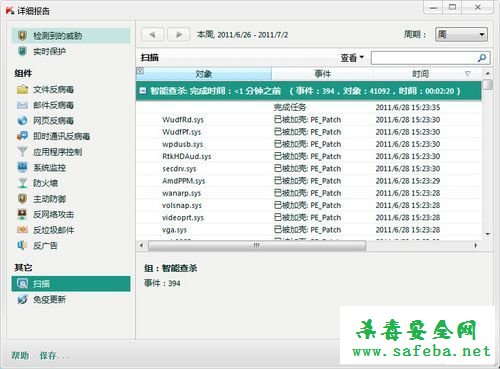Click into the search input field
The width and height of the screenshot is (500, 369).
(424, 58)
